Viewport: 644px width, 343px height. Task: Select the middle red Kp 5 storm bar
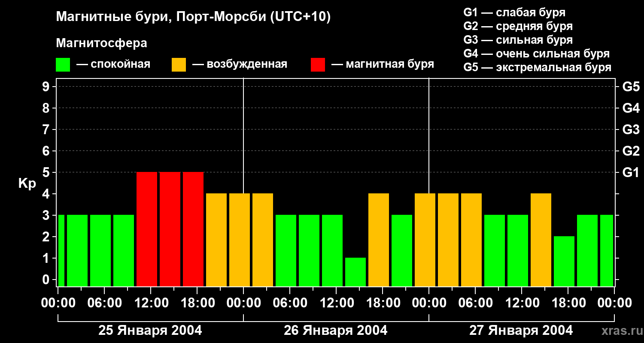tap(170, 229)
